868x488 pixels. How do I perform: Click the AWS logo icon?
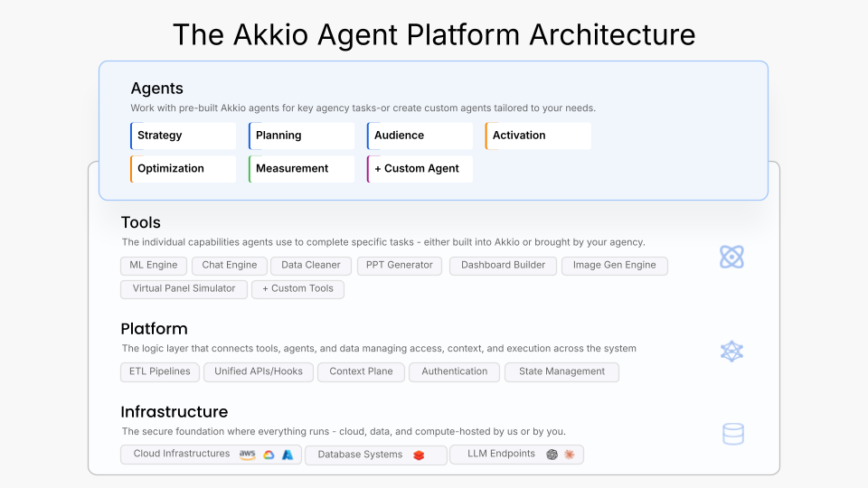pyautogui.click(x=247, y=455)
